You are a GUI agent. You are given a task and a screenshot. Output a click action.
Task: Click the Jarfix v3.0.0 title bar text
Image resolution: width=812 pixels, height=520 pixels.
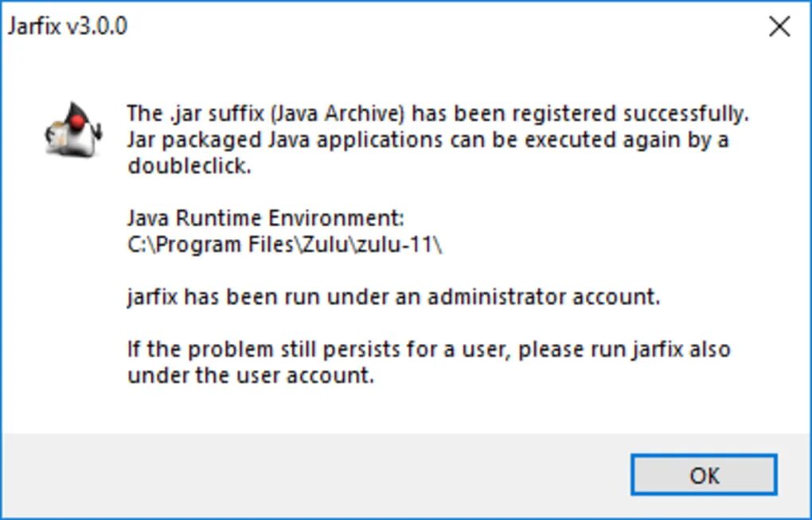coord(68,27)
